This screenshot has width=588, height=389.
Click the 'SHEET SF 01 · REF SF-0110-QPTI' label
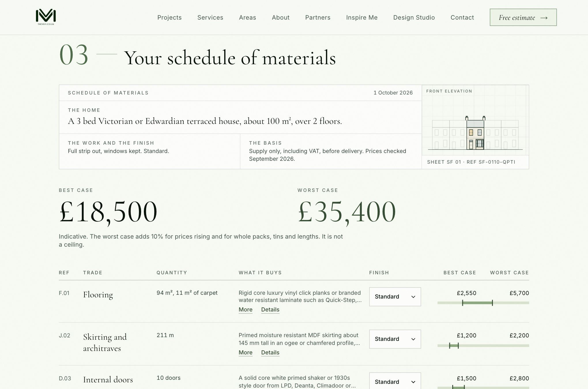point(471,162)
